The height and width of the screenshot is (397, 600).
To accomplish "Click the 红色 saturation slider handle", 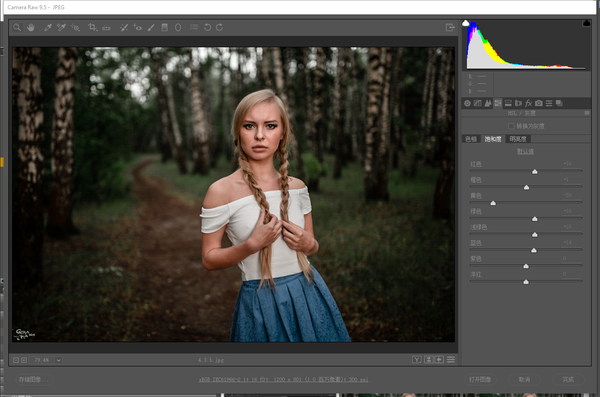I will 535,172.
